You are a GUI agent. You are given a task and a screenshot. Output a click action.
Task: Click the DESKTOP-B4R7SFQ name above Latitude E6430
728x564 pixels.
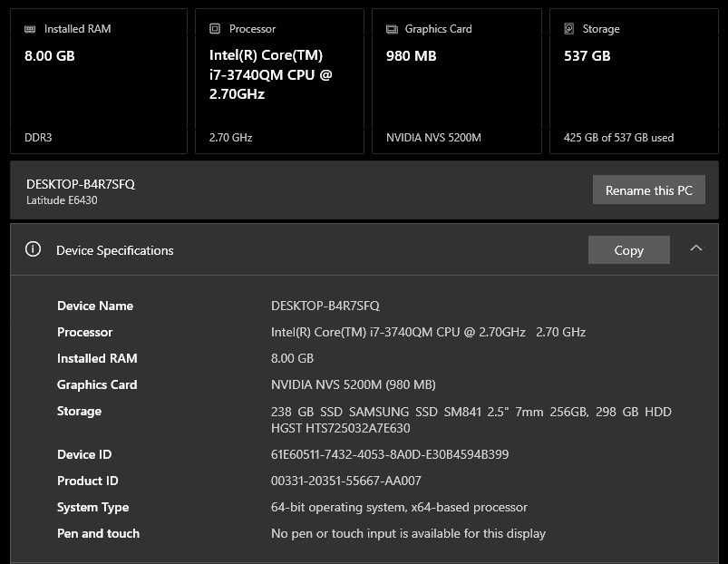(x=81, y=184)
